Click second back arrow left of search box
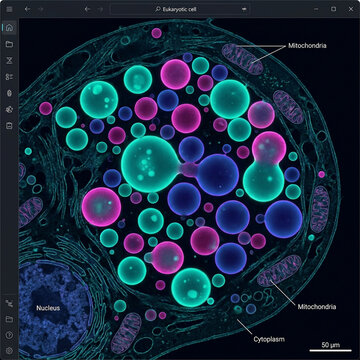This screenshot has width=360, height=360. click(x=88, y=9)
